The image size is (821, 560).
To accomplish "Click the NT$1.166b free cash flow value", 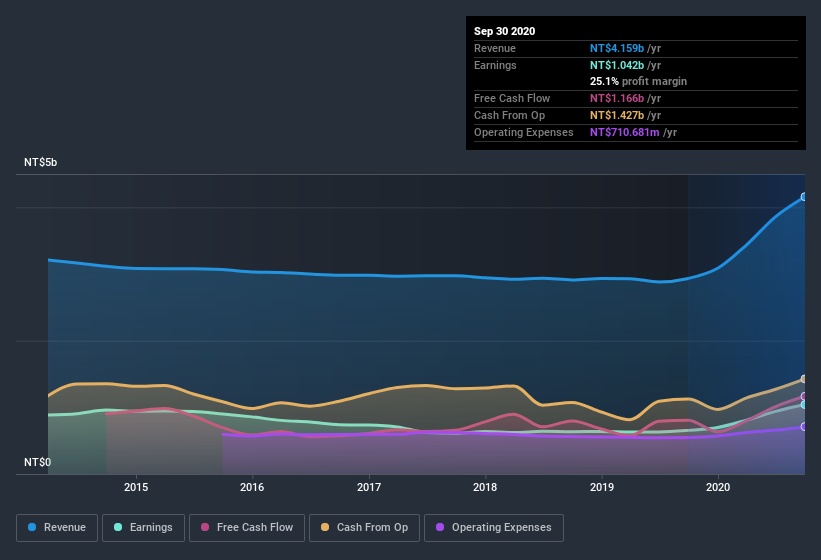I will point(617,98).
